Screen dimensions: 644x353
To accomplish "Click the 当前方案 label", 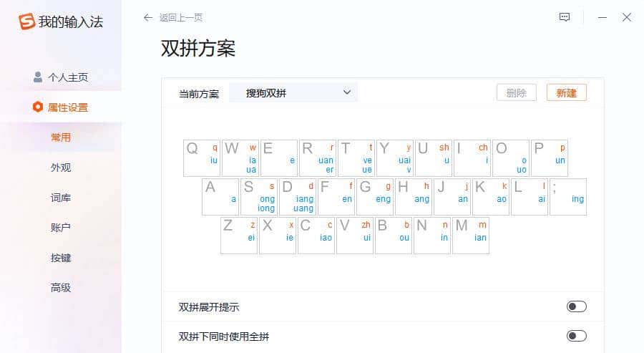I will coord(199,94).
